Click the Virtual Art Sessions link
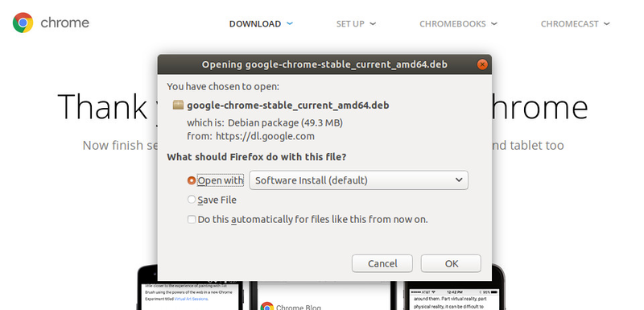The height and width of the screenshot is (310, 644). tap(192, 300)
